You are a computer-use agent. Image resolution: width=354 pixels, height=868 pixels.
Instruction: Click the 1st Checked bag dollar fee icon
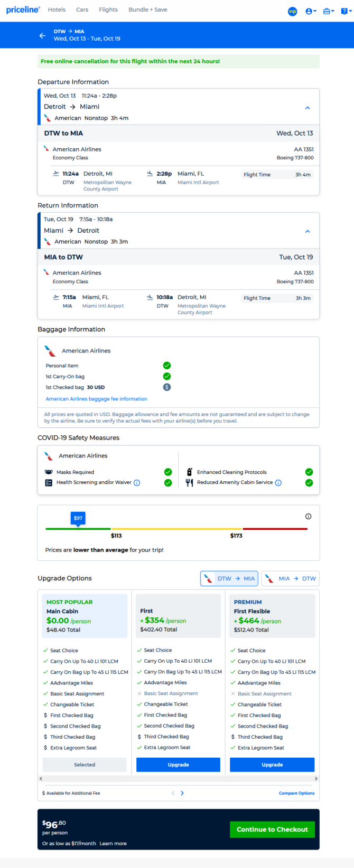point(167,387)
